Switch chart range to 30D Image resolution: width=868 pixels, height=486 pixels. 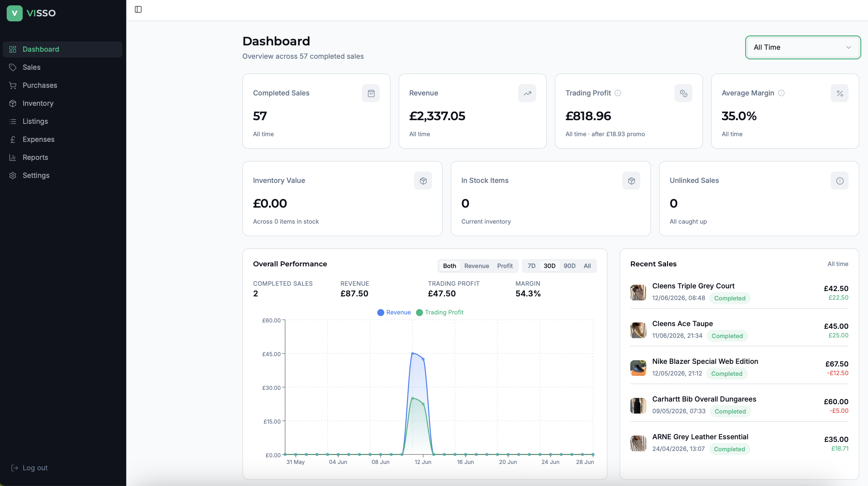pyautogui.click(x=549, y=266)
